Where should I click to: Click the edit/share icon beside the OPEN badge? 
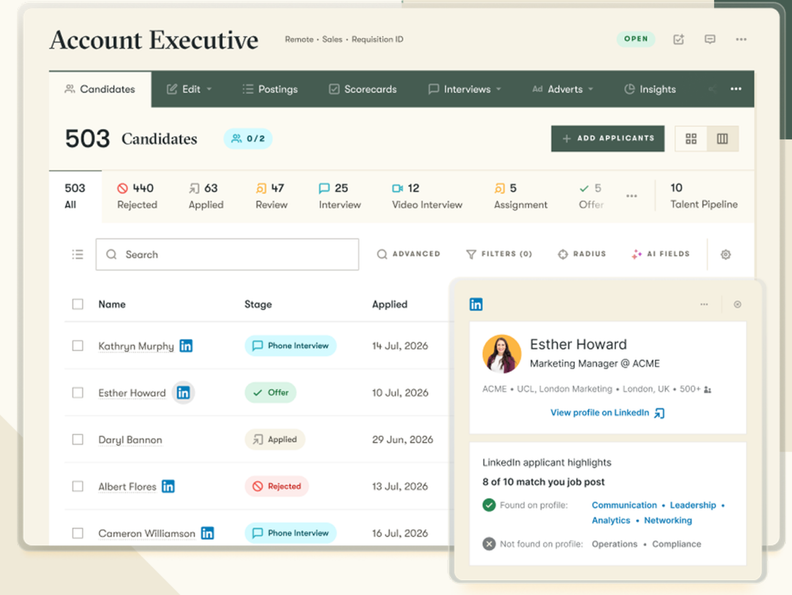click(x=678, y=39)
